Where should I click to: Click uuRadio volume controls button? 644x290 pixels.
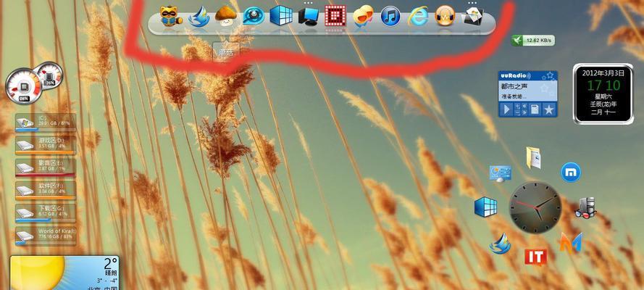click(520, 109)
